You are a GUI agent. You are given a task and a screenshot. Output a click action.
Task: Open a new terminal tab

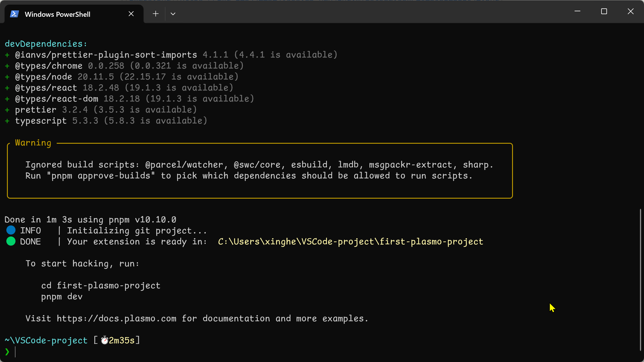coord(156,14)
